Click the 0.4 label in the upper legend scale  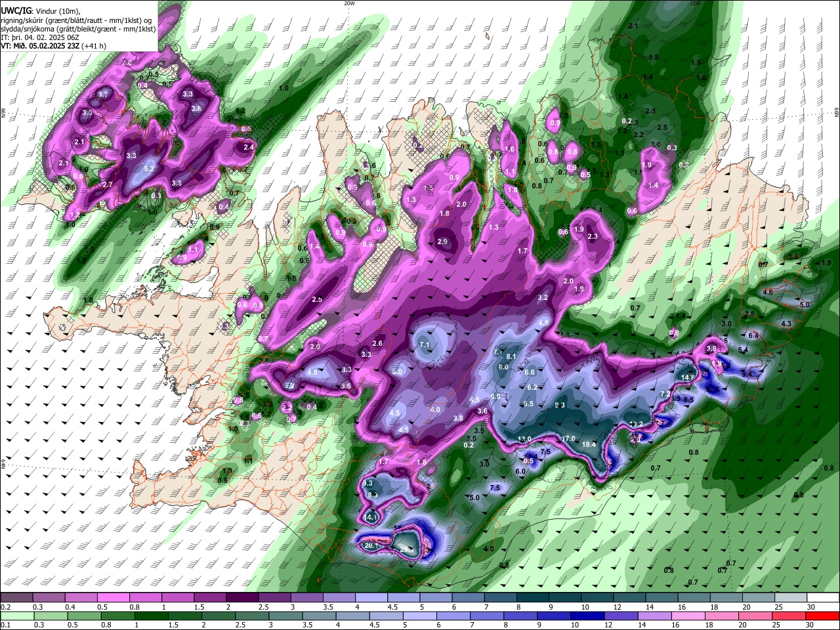(x=70, y=607)
